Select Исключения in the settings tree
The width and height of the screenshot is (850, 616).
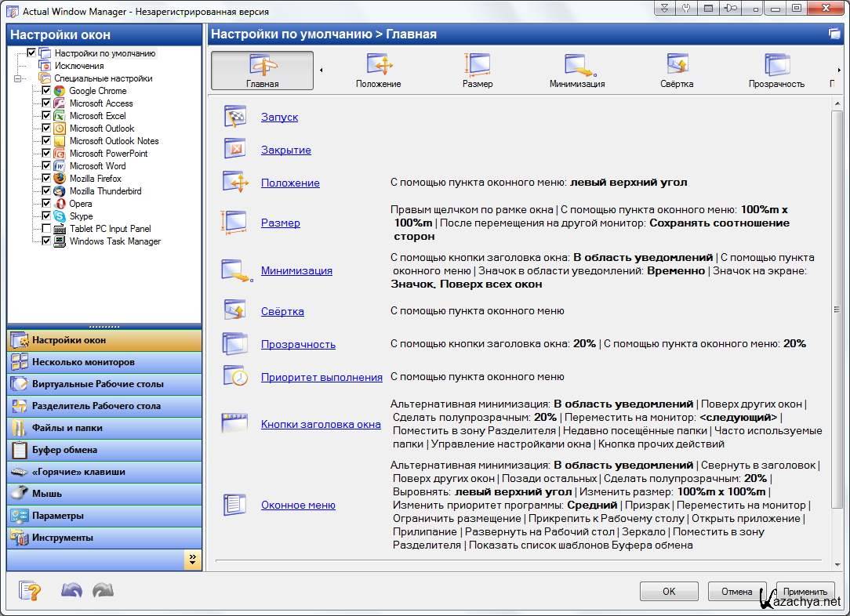(79, 66)
